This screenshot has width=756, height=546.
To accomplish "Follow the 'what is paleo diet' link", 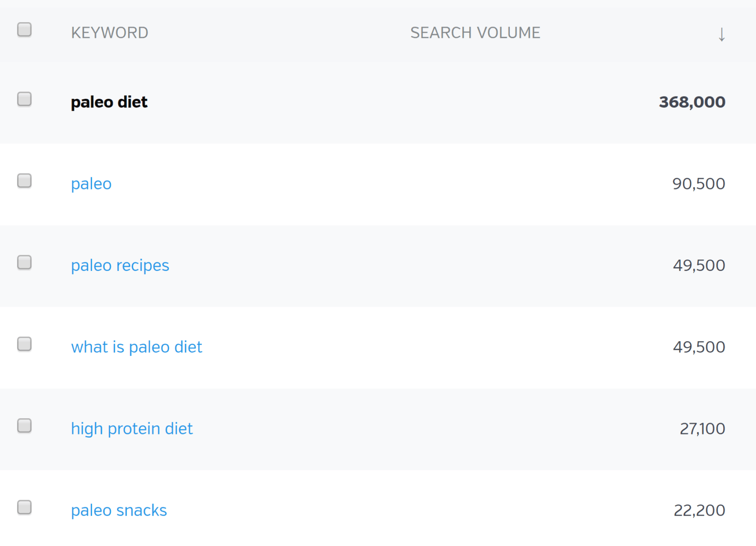I will (137, 347).
